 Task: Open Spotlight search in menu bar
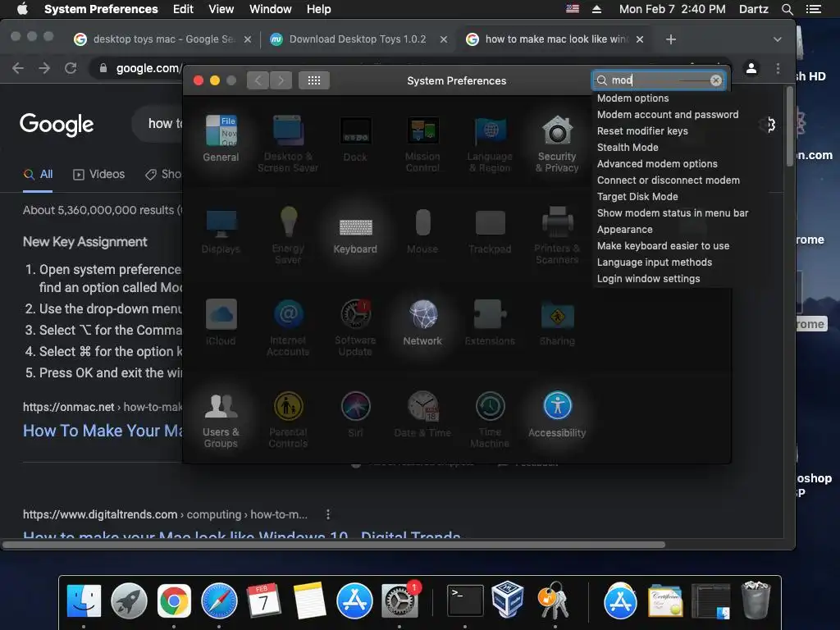787,9
